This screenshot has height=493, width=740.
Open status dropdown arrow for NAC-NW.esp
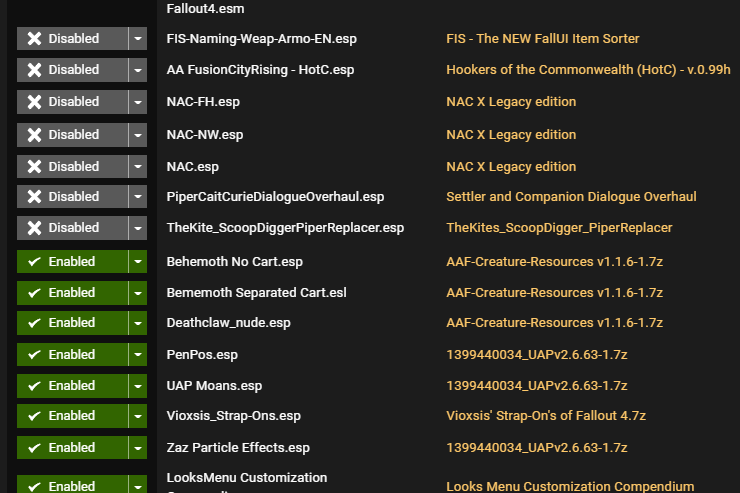(138, 135)
